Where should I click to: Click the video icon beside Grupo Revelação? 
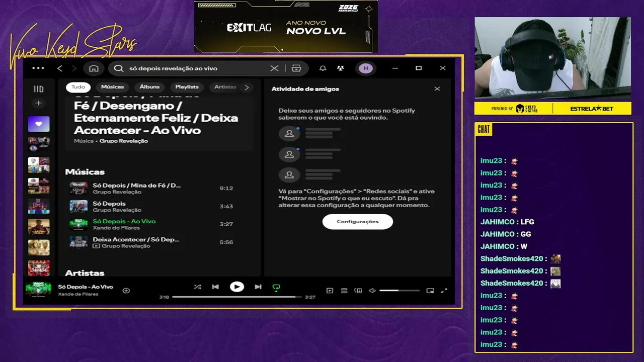click(x=96, y=246)
